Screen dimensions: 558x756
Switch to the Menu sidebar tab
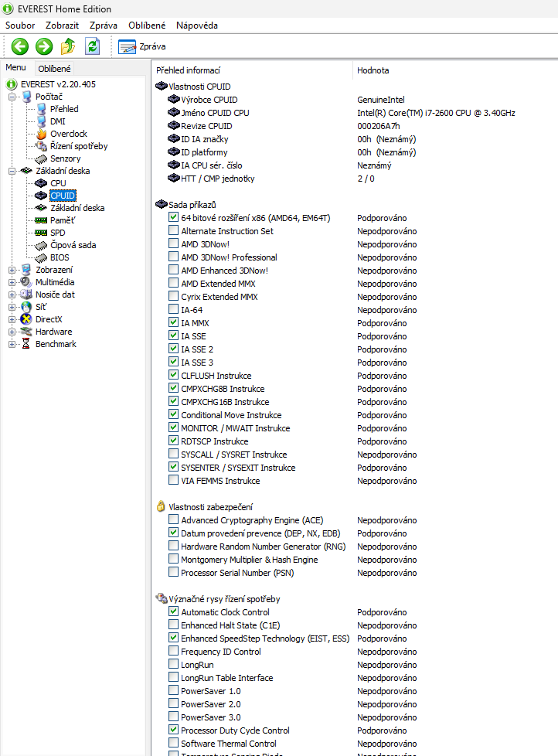coord(16,67)
